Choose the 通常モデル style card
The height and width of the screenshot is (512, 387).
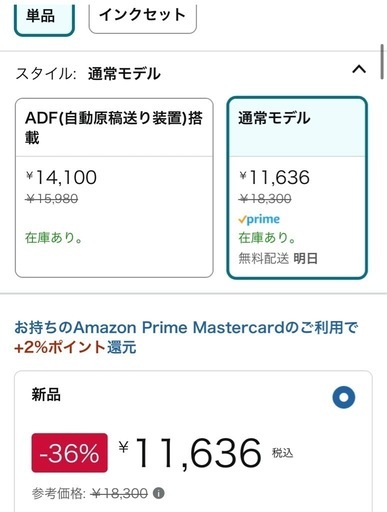[x=297, y=188]
